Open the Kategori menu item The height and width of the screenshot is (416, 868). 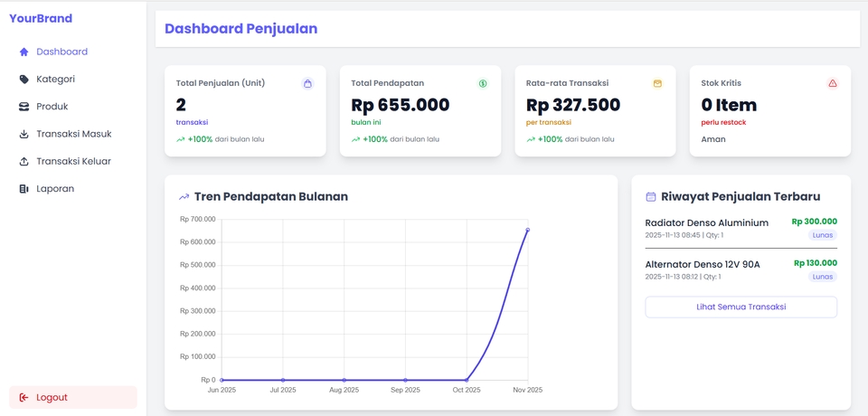[x=55, y=79]
